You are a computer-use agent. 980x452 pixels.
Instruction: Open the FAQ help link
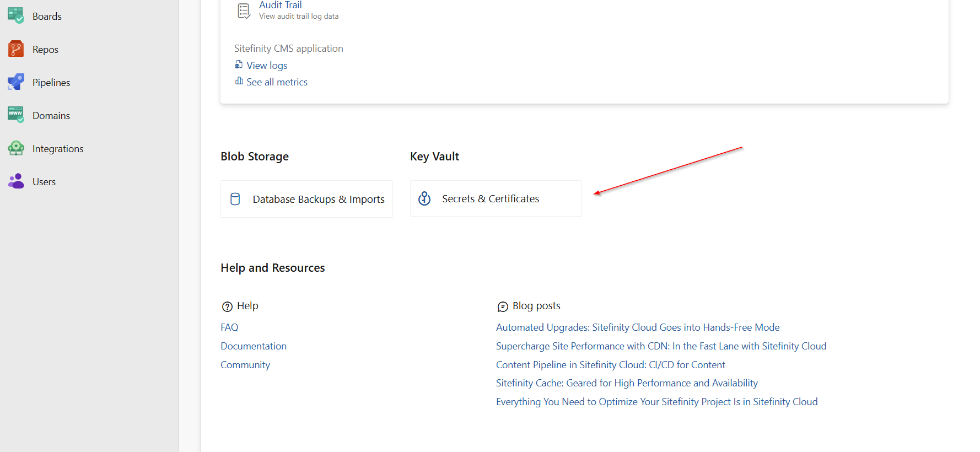tap(229, 327)
